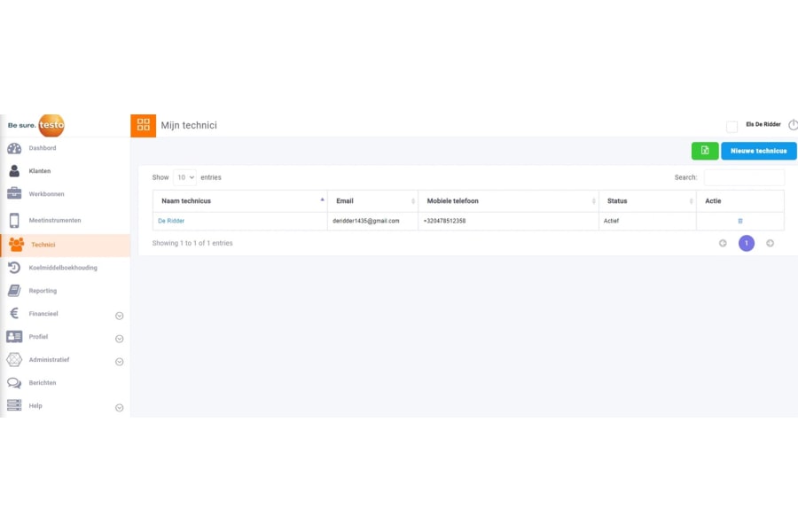Select the Technici menu item
798x532 pixels.
(43, 245)
